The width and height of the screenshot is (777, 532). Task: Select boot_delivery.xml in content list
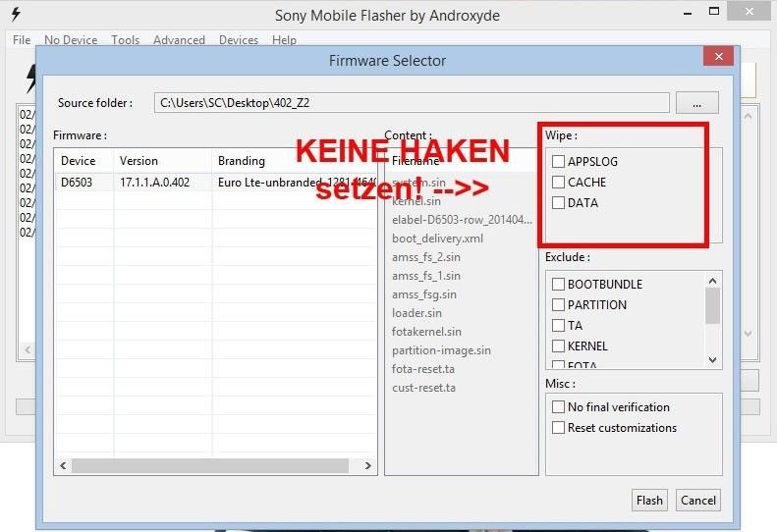437,239
